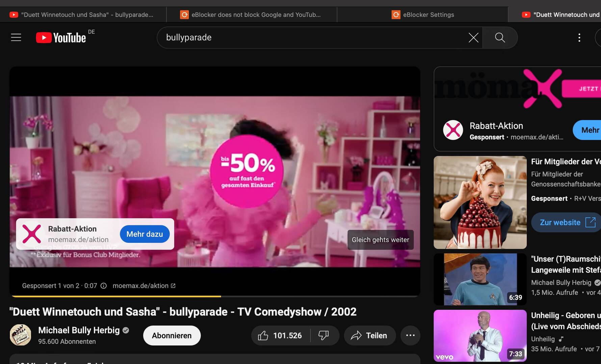Screen dimensions: 601x364
Task: Open Michael Bully Herbig channel avatar
Action: click(20, 335)
